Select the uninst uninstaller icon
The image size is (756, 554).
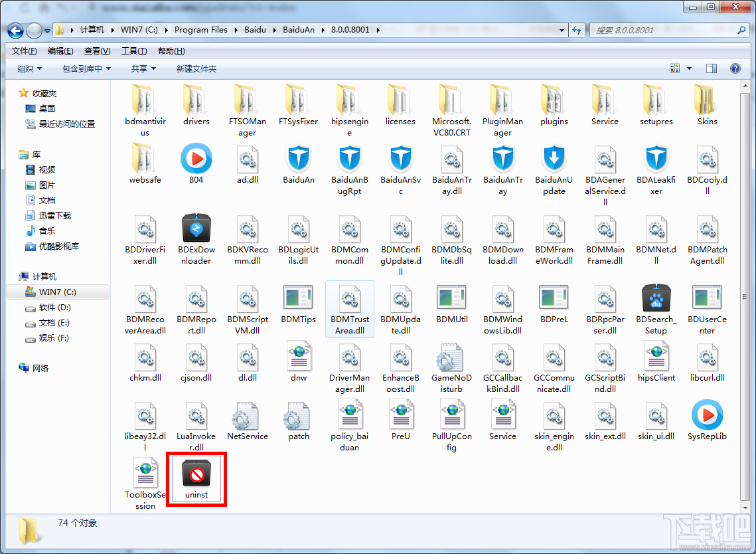(196, 473)
